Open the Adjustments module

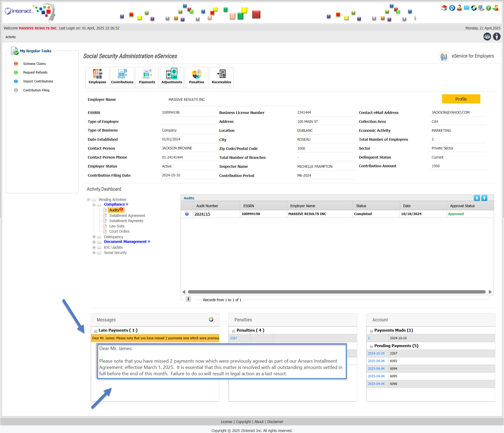point(172,77)
